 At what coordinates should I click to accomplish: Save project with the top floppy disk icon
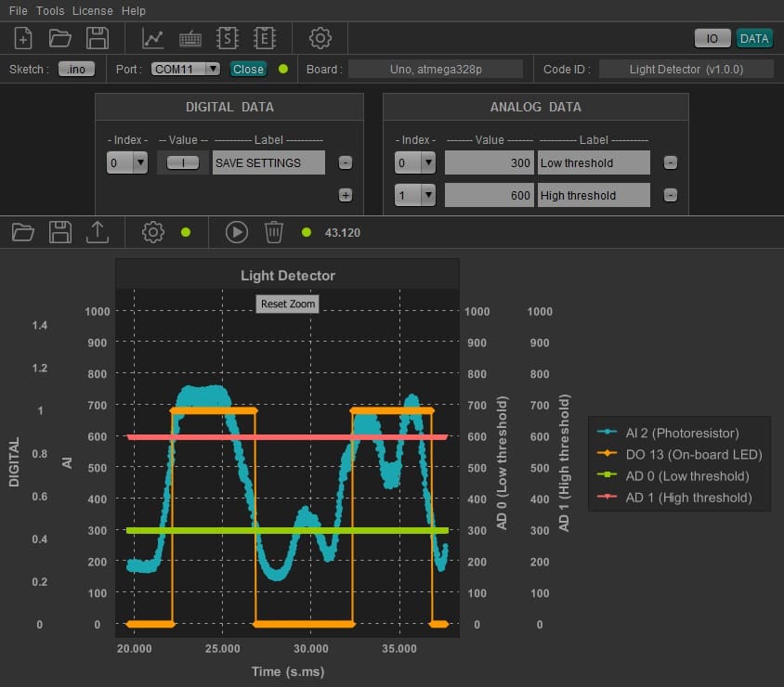[97, 38]
